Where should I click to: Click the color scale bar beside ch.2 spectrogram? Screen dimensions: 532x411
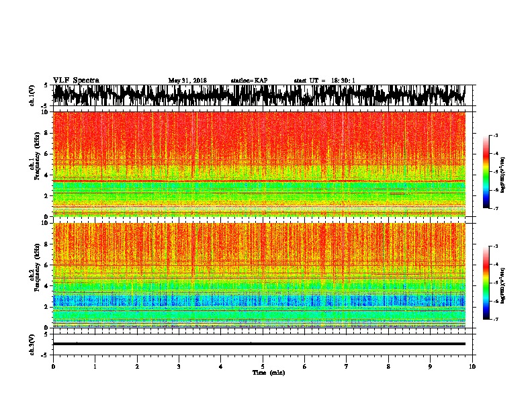click(x=486, y=283)
